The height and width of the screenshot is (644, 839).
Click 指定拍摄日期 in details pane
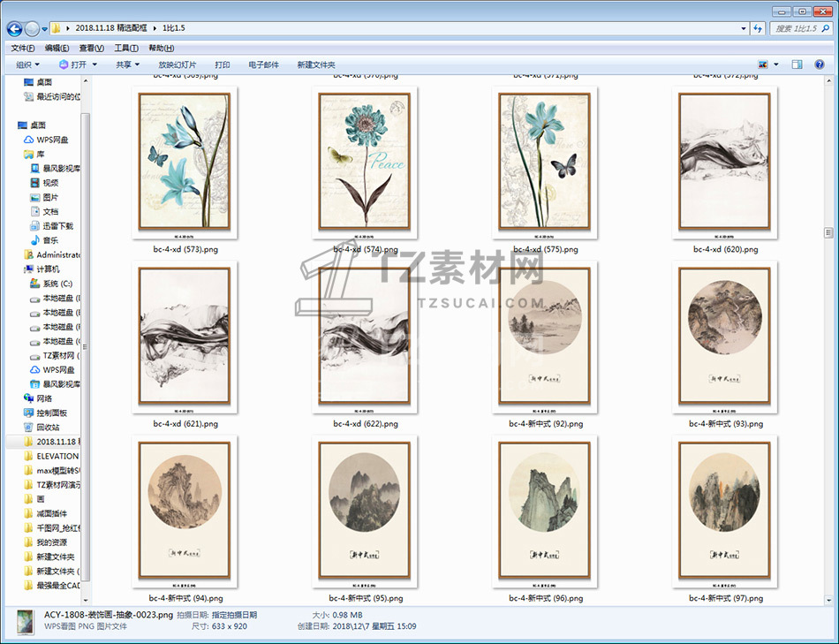234,615
